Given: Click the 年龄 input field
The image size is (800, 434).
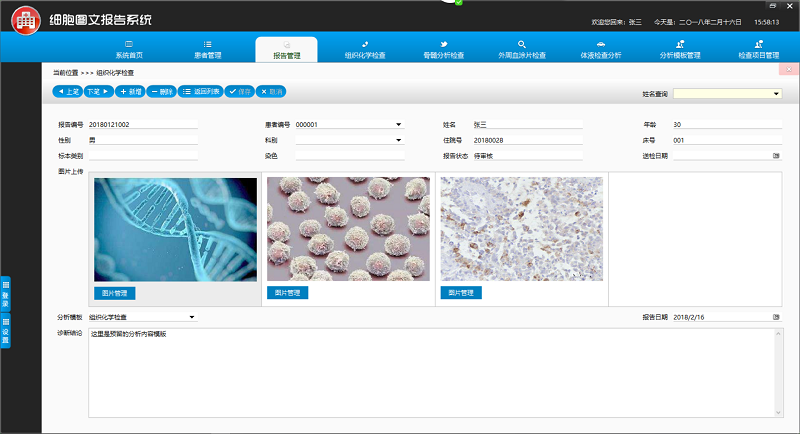Looking at the screenshot, I should point(727,124).
